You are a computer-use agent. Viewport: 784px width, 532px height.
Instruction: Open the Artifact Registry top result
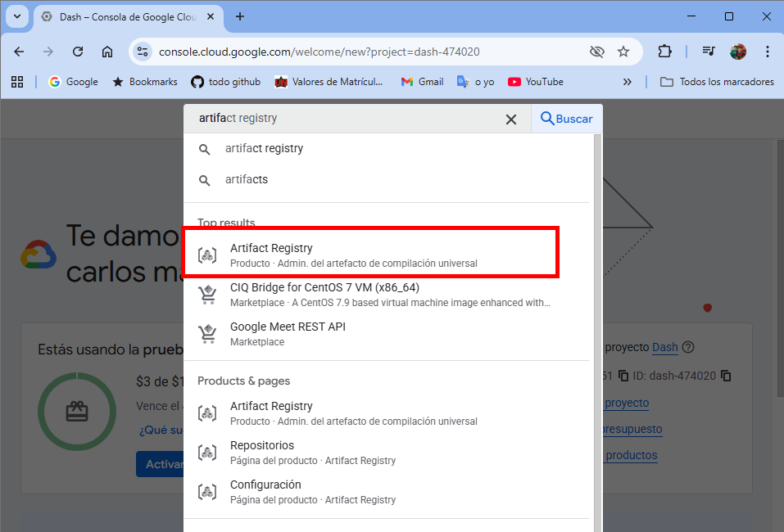click(x=370, y=255)
